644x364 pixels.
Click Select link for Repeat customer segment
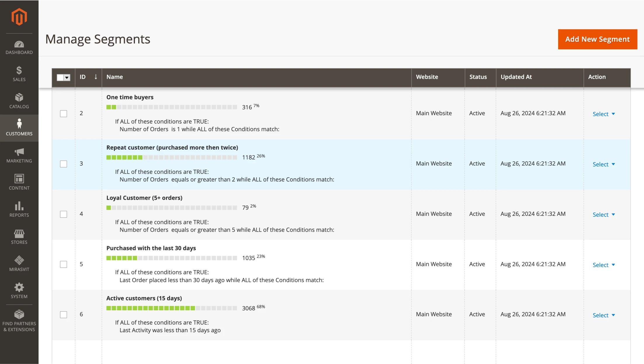click(x=603, y=164)
